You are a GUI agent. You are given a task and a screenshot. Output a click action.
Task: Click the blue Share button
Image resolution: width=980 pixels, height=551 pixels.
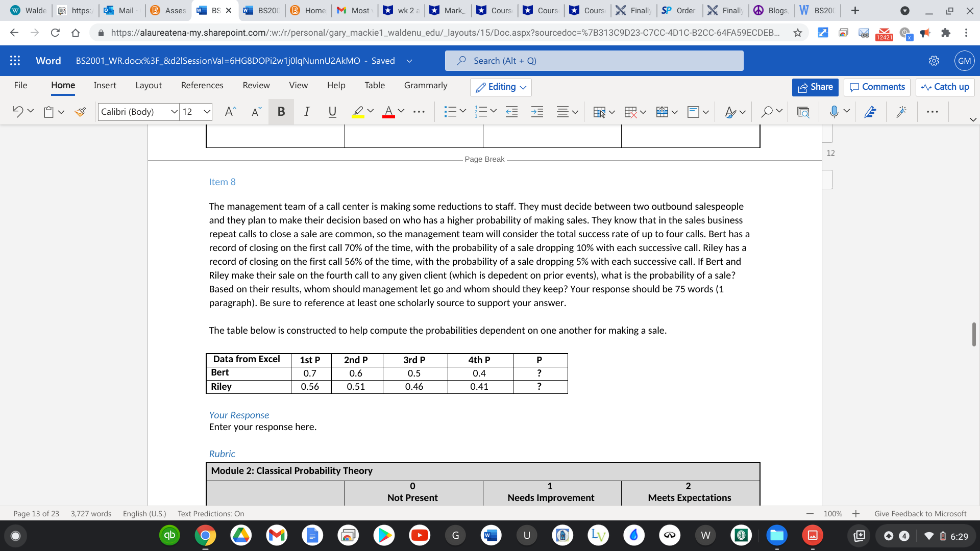tap(815, 87)
